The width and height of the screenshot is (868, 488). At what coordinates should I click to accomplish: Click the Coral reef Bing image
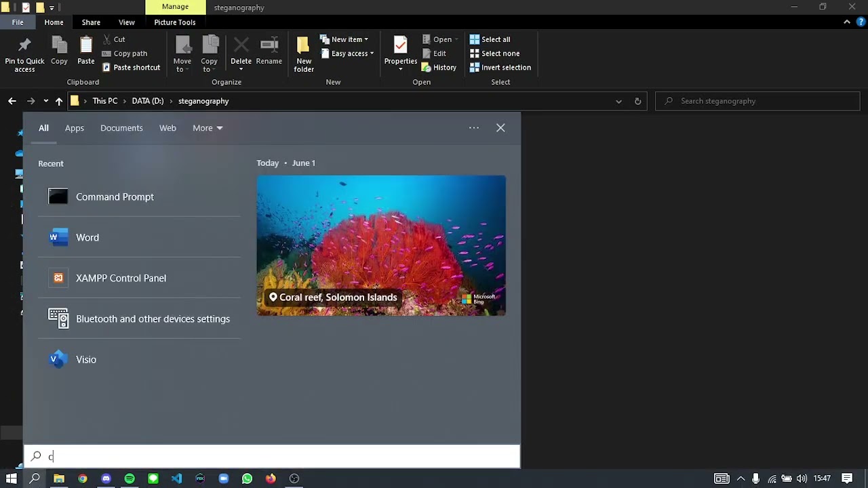(380, 245)
